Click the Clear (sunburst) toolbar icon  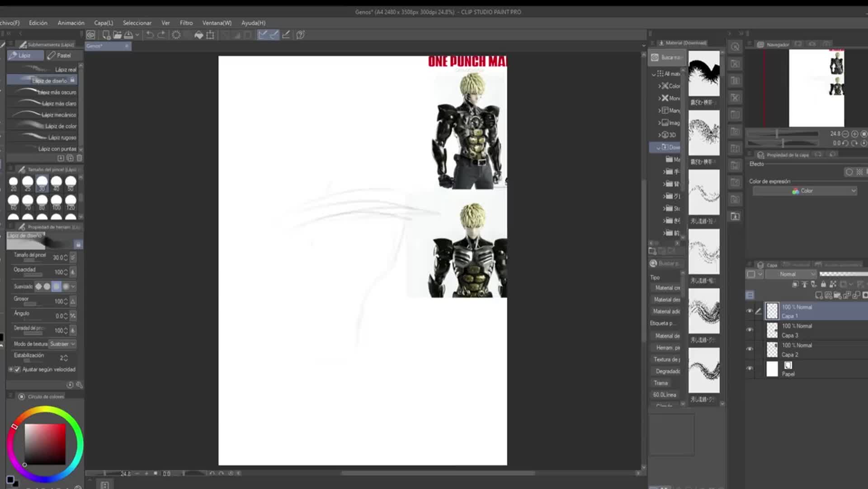[176, 35]
